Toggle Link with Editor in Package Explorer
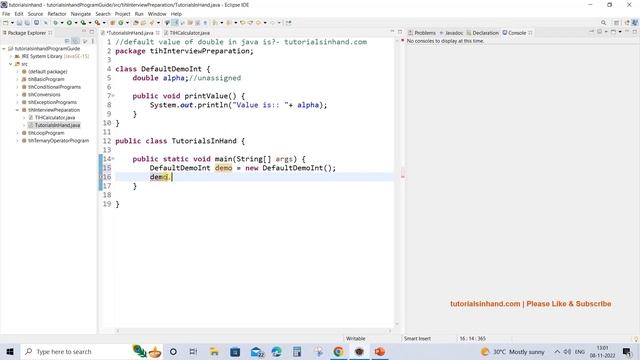Image resolution: width=640 pixels, height=360 pixels. (x=76, y=41)
